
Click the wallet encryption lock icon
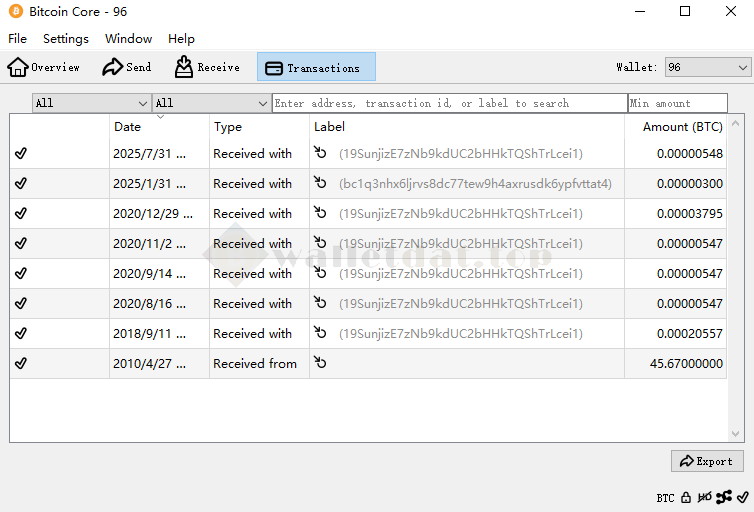(x=686, y=497)
